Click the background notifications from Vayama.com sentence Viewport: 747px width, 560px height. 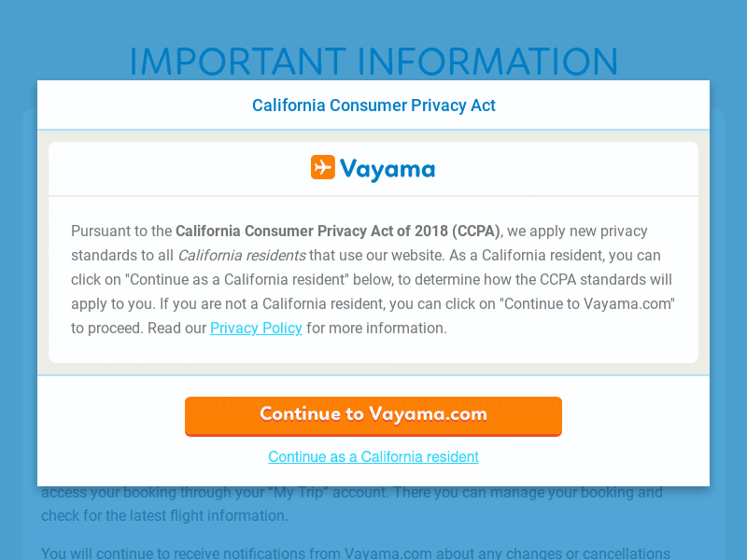click(x=355, y=553)
